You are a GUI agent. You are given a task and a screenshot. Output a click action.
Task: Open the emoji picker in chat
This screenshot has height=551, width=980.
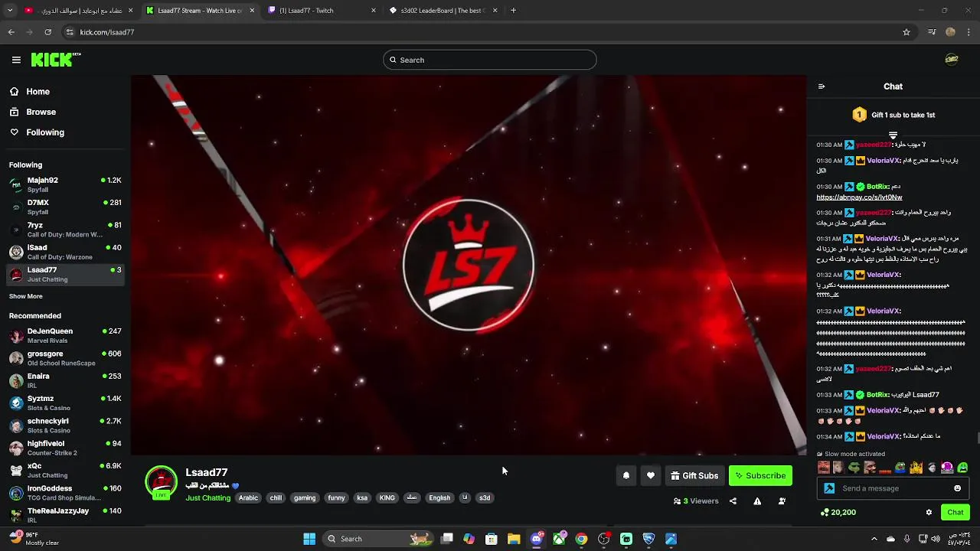coord(958,488)
